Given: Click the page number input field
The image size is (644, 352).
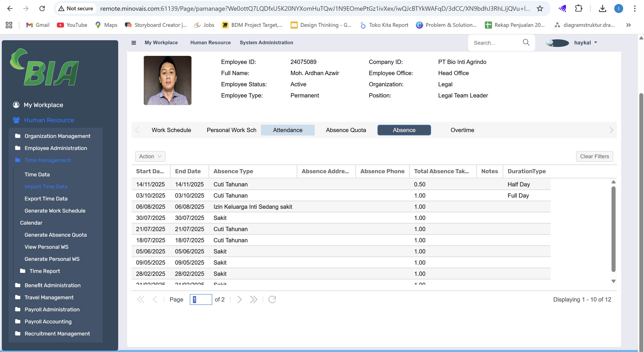Looking at the screenshot, I should tap(201, 299).
